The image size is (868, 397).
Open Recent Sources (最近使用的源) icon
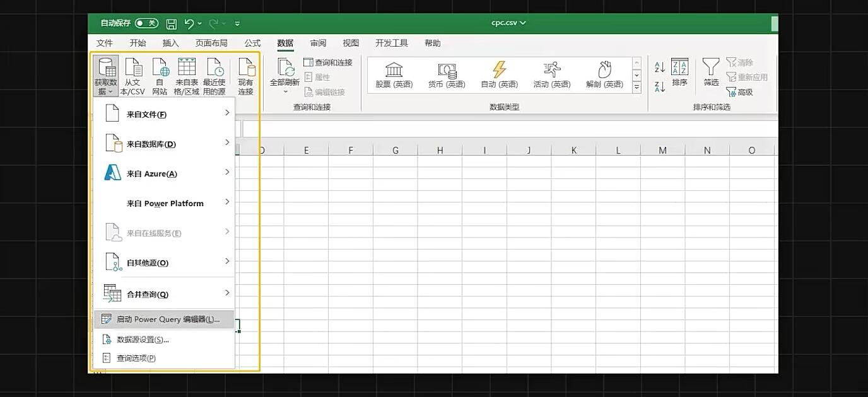pyautogui.click(x=214, y=76)
